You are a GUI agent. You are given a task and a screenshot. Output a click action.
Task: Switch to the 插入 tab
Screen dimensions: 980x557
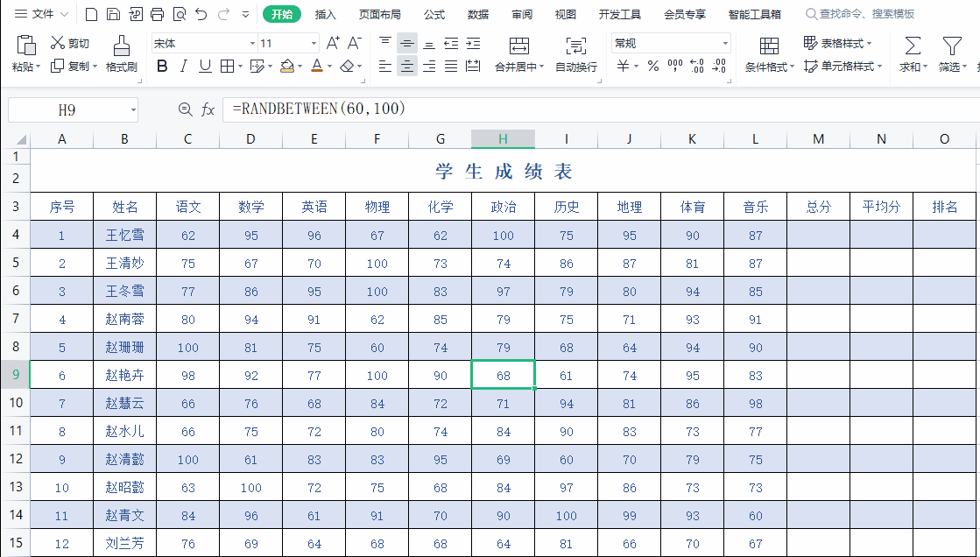click(326, 14)
